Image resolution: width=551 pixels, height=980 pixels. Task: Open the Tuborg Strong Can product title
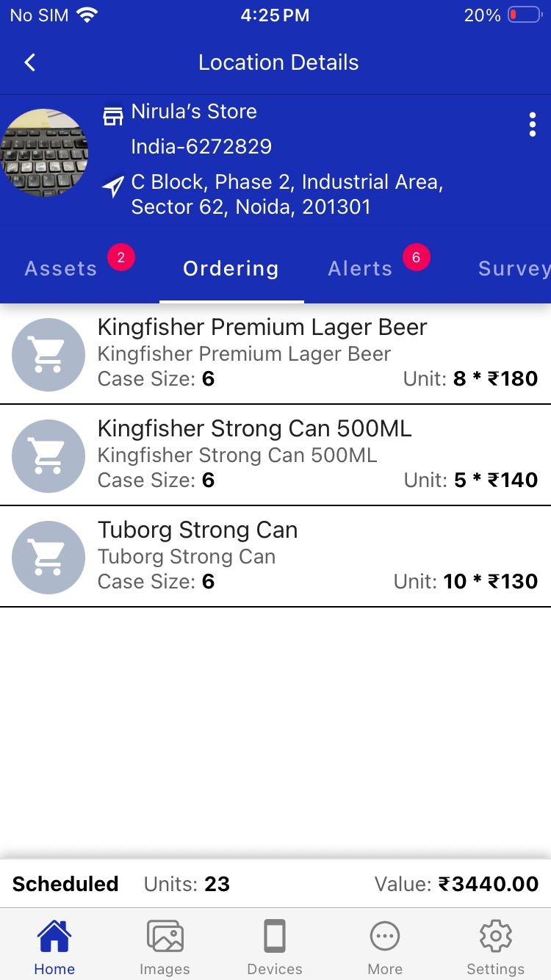pyautogui.click(x=198, y=530)
